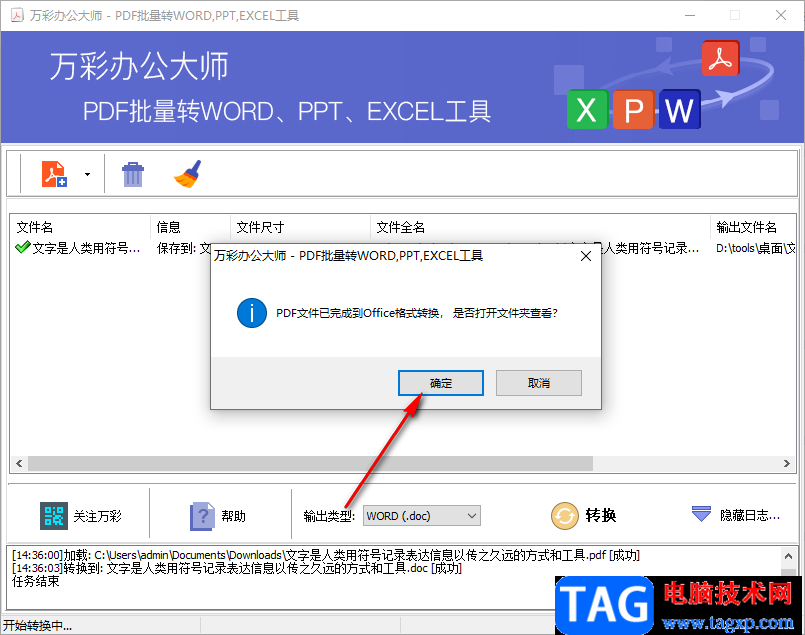The image size is (805, 635).
Task: Click the broom clear list icon
Action: tap(188, 174)
